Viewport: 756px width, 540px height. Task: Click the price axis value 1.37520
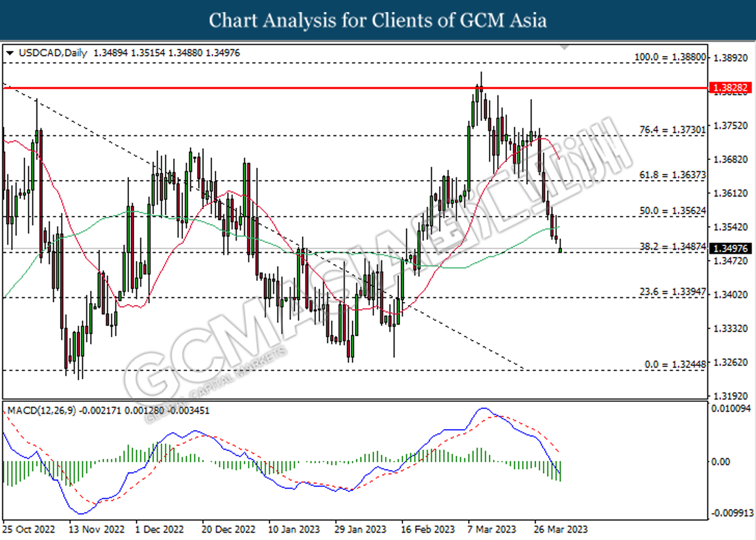[731, 126]
